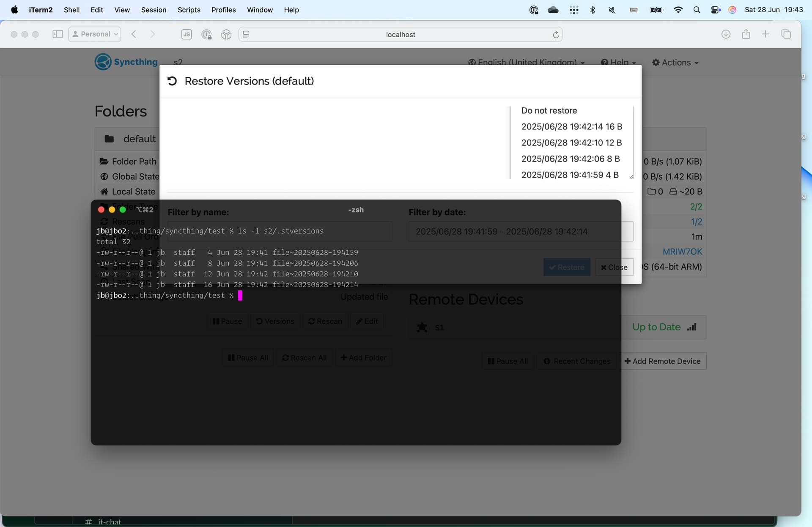Viewport: 812px width, 527px height.
Task: Open the Apple menu
Action: coord(14,10)
